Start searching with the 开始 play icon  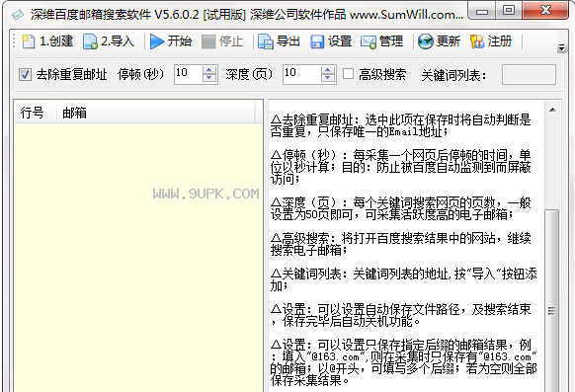(157, 41)
